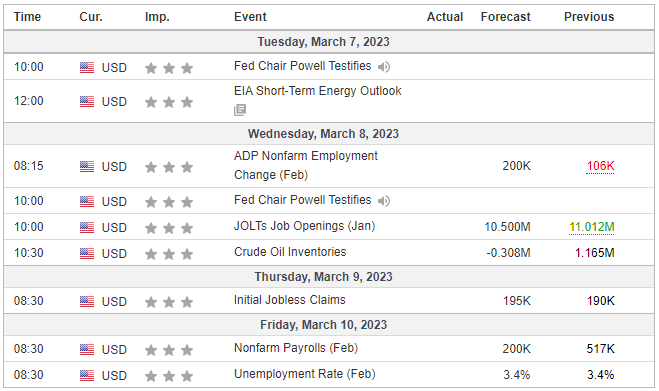Viewport: 659px width, 391px height.
Task: Click green 11.012M previous value
Action: tap(592, 227)
